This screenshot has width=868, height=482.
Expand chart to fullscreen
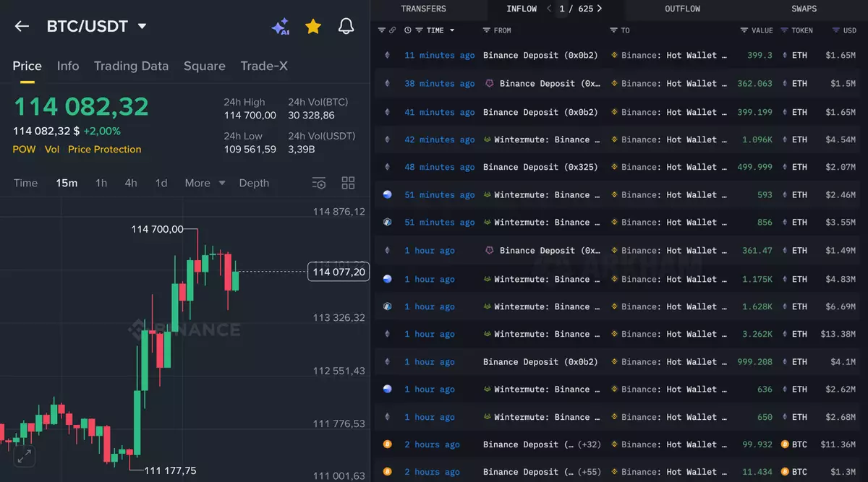pyautogui.click(x=24, y=456)
